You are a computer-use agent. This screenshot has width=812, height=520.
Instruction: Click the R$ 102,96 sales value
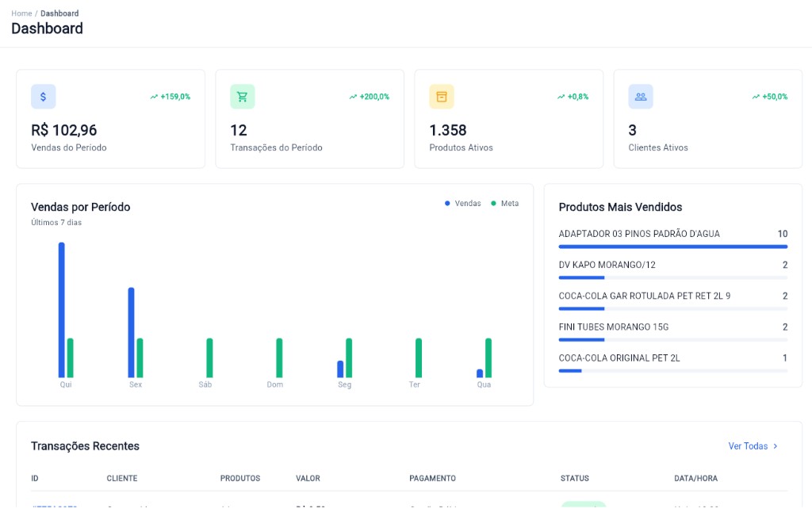tap(64, 130)
